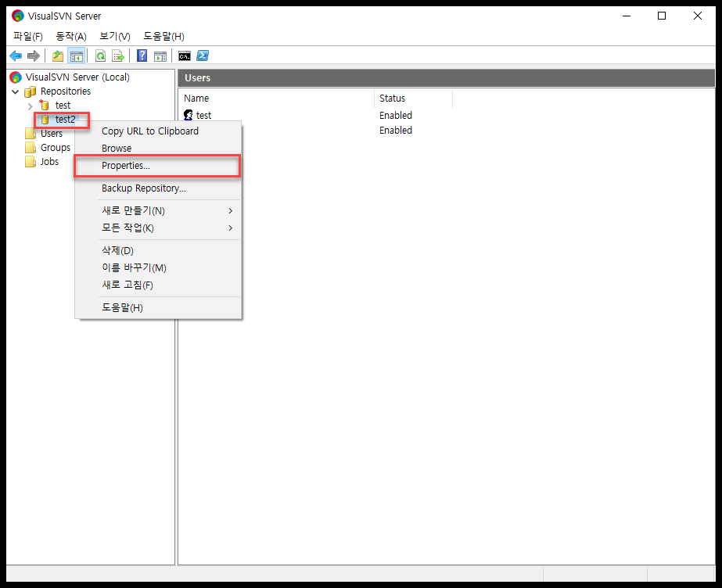Select VisualSVN Server (Local) root node
The width and height of the screenshot is (722, 588).
coord(77,77)
